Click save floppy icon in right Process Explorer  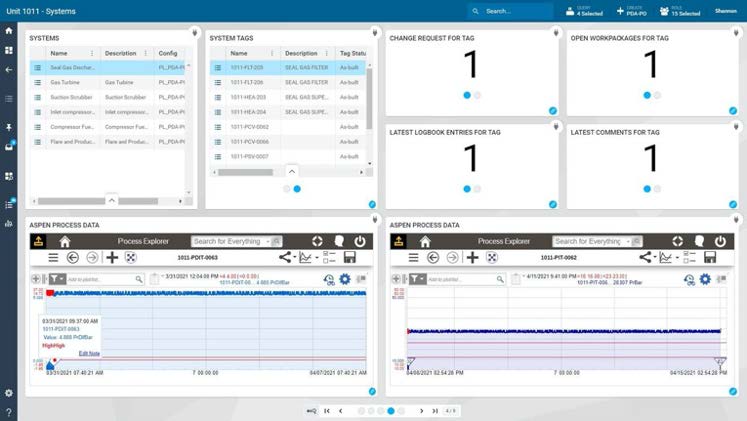pyautogui.click(x=710, y=258)
